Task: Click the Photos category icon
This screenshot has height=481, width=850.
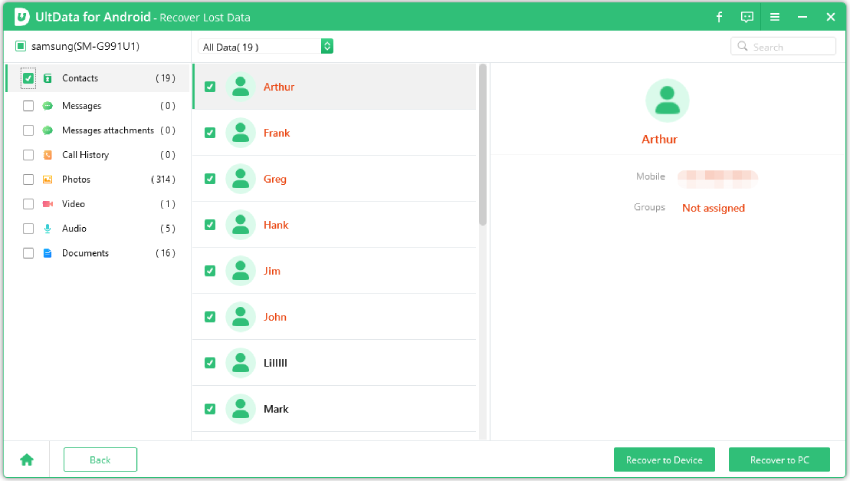Action: click(47, 180)
